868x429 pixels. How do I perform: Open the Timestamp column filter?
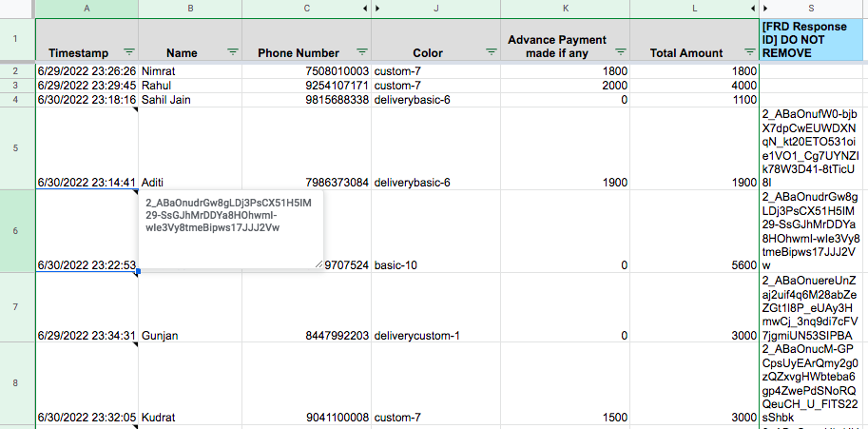pyautogui.click(x=129, y=52)
